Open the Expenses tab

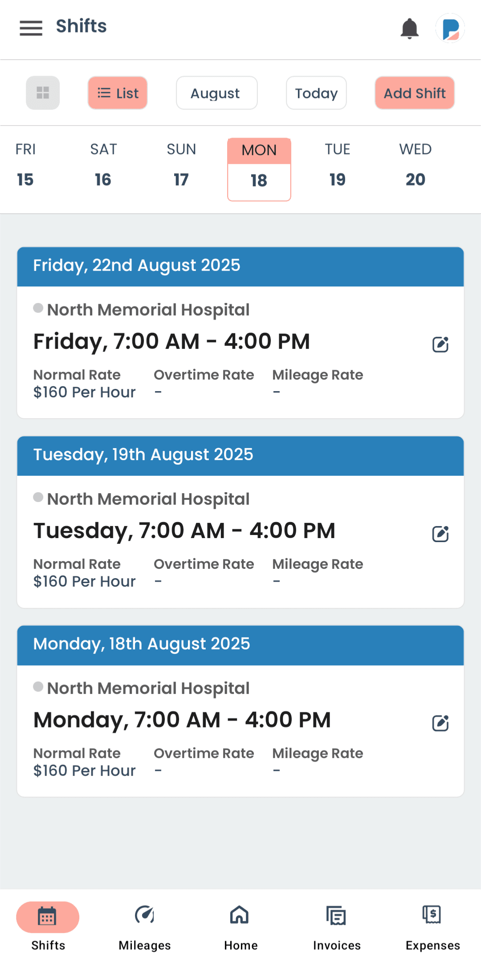coord(432,924)
